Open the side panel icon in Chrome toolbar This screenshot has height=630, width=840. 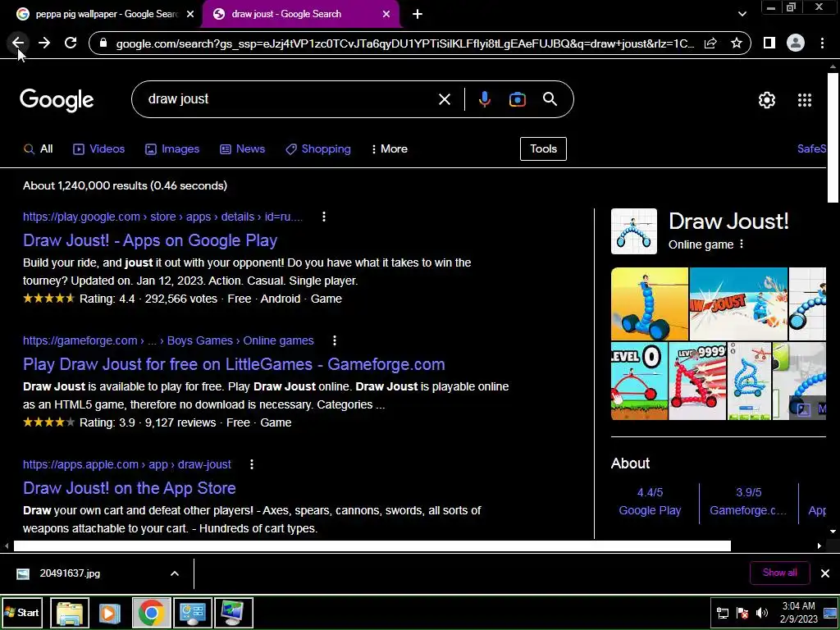pos(769,43)
